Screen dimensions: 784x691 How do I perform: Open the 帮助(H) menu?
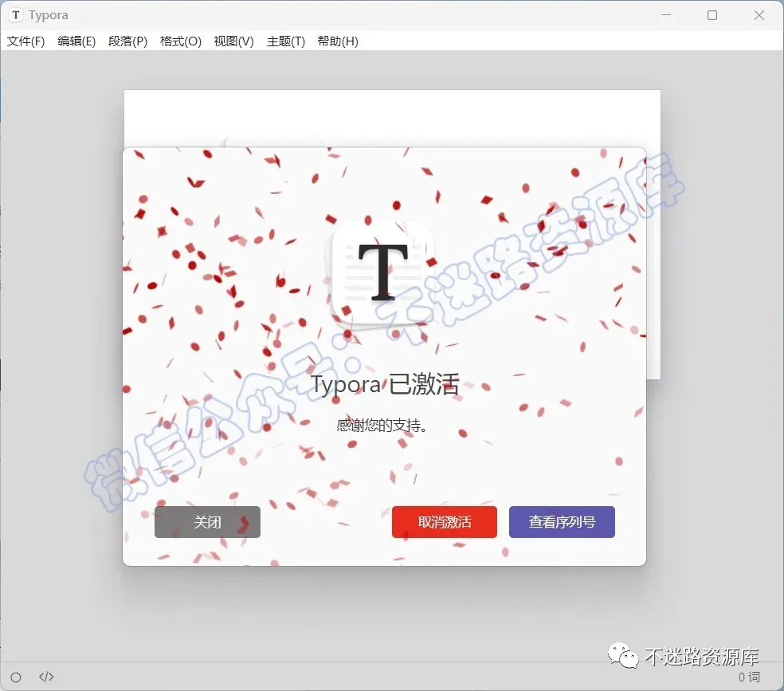tap(338, 41)
